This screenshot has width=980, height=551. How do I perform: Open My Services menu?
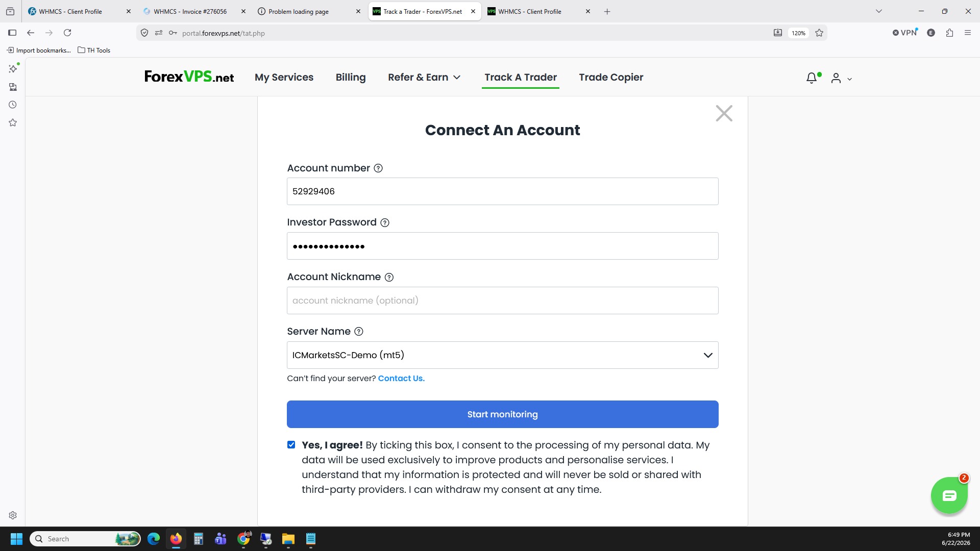(x=284, y=78)
